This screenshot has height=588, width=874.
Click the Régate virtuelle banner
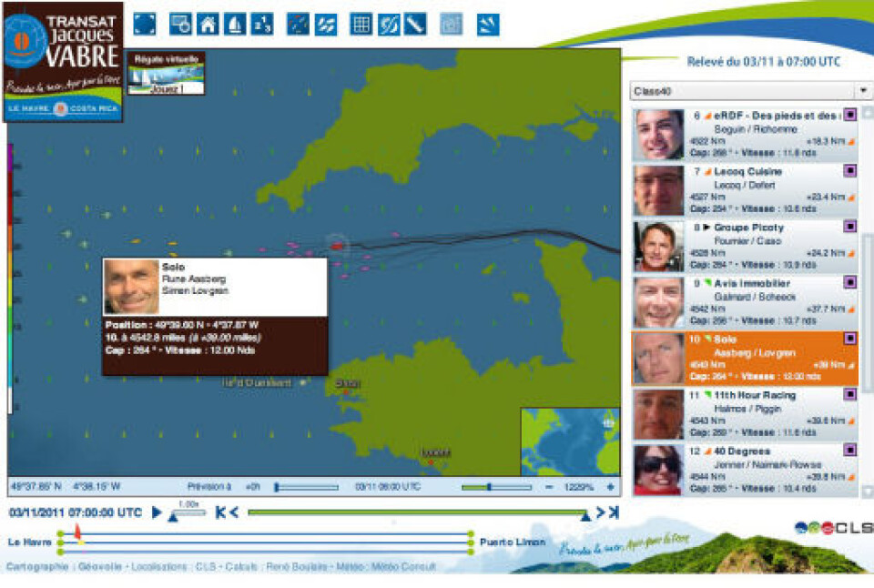166,73
